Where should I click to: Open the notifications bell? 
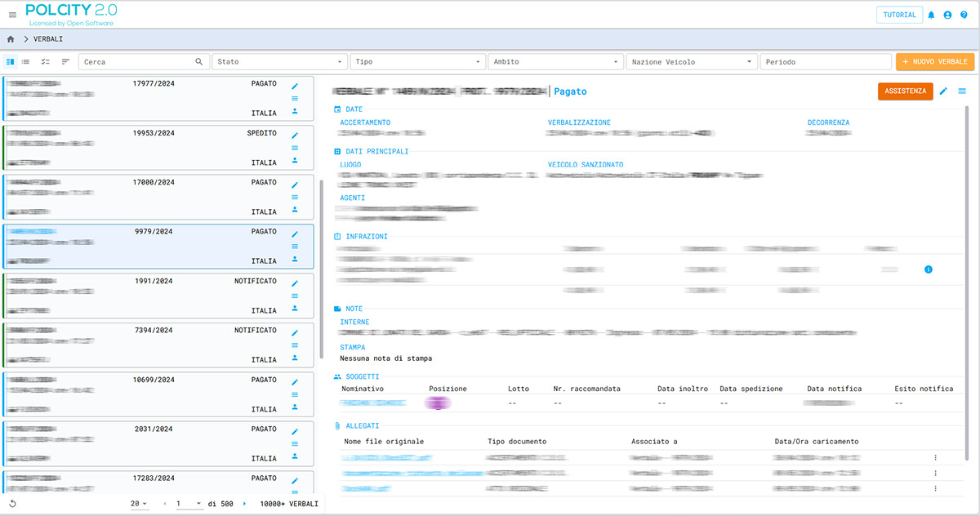(931, 15)
